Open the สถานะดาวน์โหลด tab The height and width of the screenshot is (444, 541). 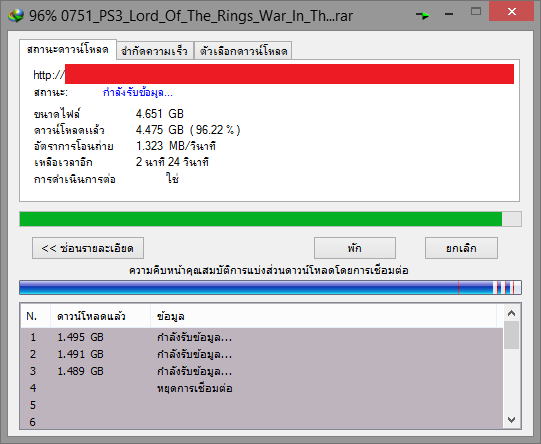click(x=68, y=49)
